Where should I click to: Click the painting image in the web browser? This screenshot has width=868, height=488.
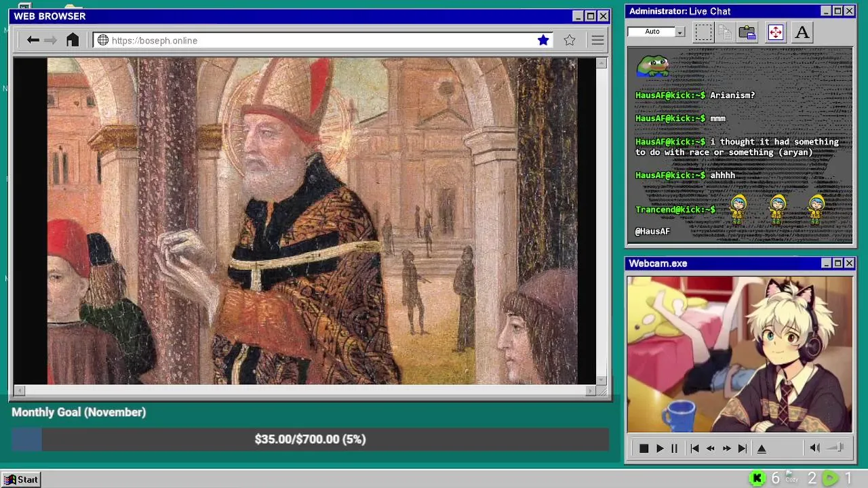312,221
